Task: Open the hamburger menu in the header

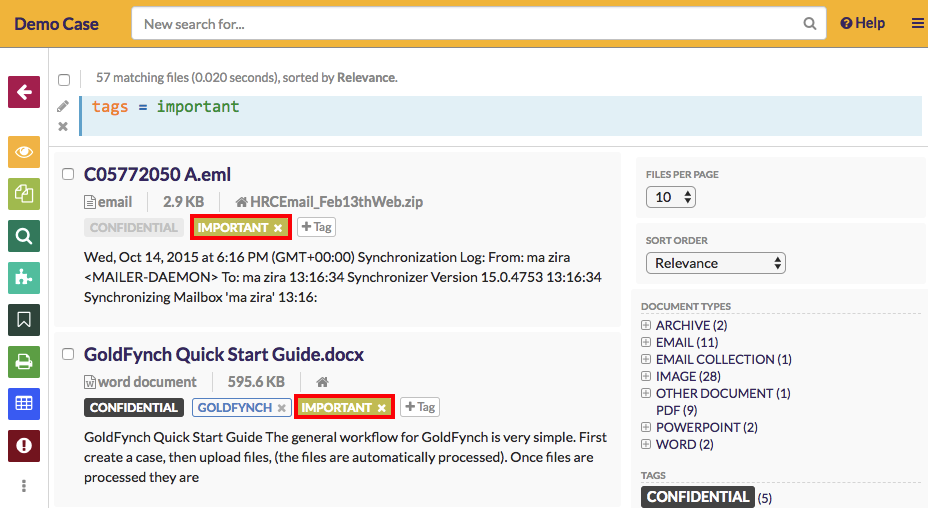Action: coord(917,24)
